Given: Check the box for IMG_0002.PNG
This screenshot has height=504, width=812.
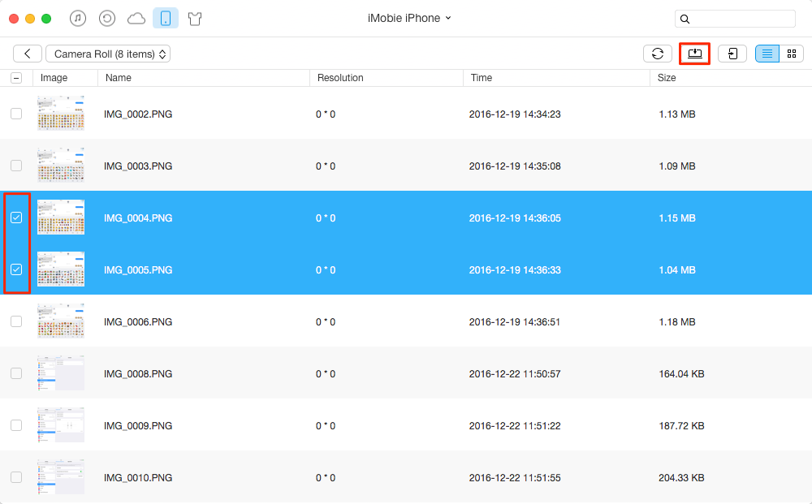Looking at the screenshot, I should pos(16,114).
